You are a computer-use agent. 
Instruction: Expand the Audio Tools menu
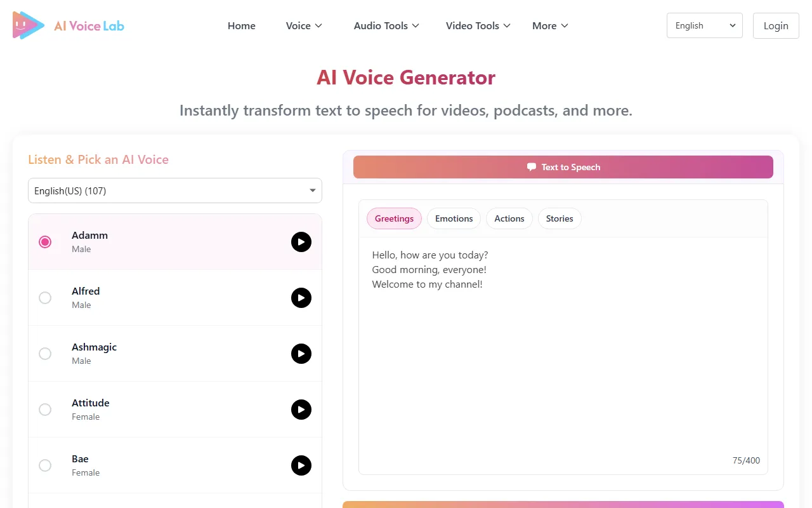click(386, 26)
